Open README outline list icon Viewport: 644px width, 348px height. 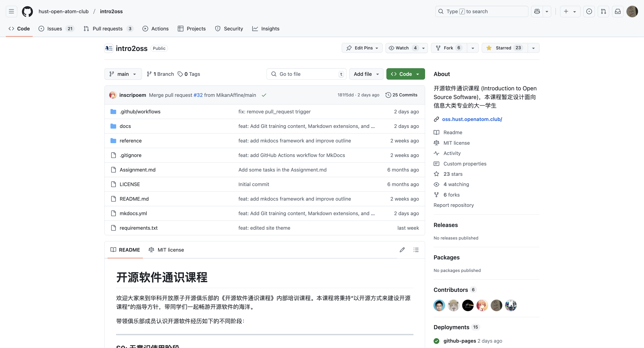(x=416, y=250)
